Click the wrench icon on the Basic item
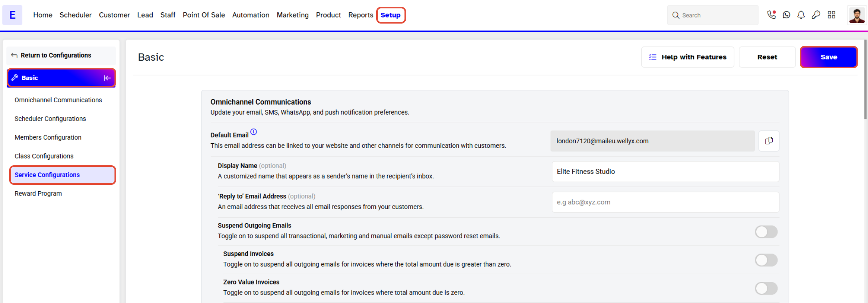Image resolution: width=868 pixels, height=303 pixels. point(15,77)
